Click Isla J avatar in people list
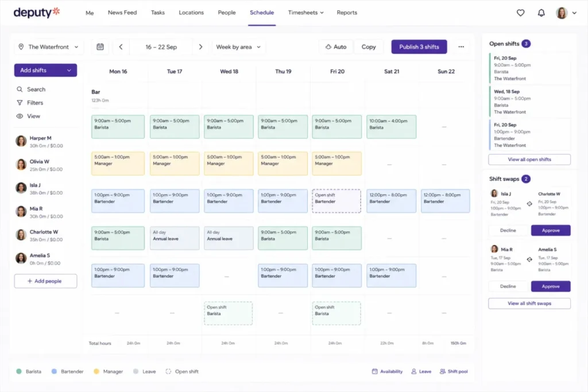Viewport: 588px width, 392px height. [21, 188]
